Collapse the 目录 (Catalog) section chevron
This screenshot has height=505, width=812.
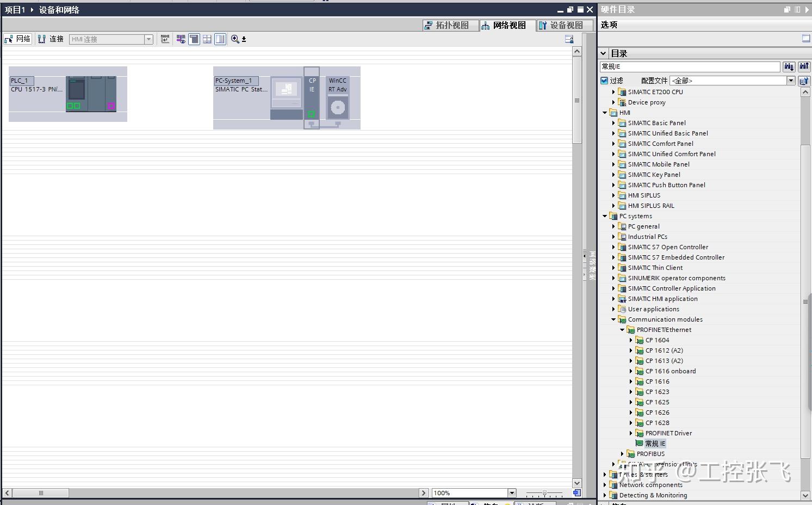(x=603, y=53)
